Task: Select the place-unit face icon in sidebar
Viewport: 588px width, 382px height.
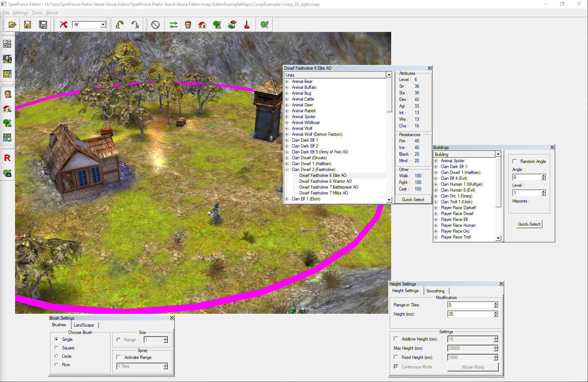Action: click(7, 94)
